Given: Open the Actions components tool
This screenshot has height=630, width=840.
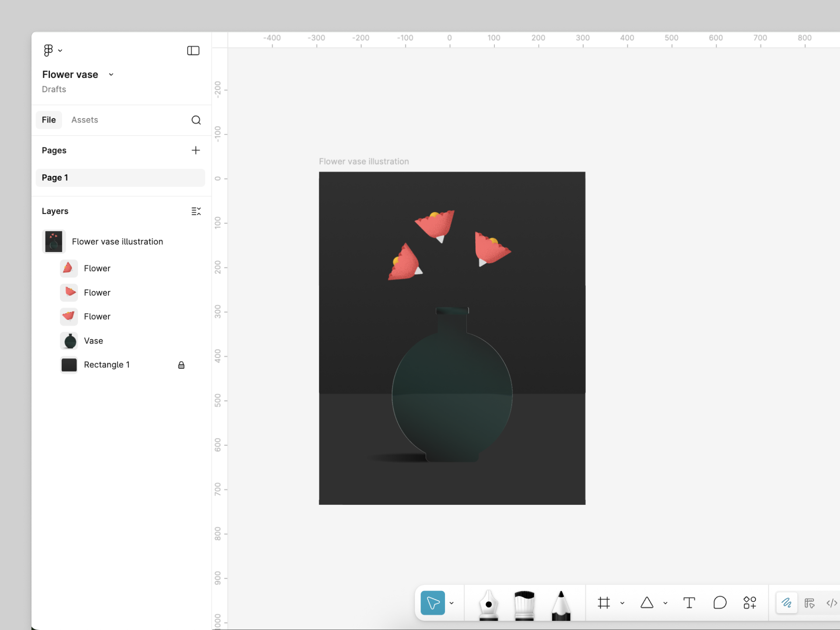Looking at the screenshot, I should click(749, 603).
